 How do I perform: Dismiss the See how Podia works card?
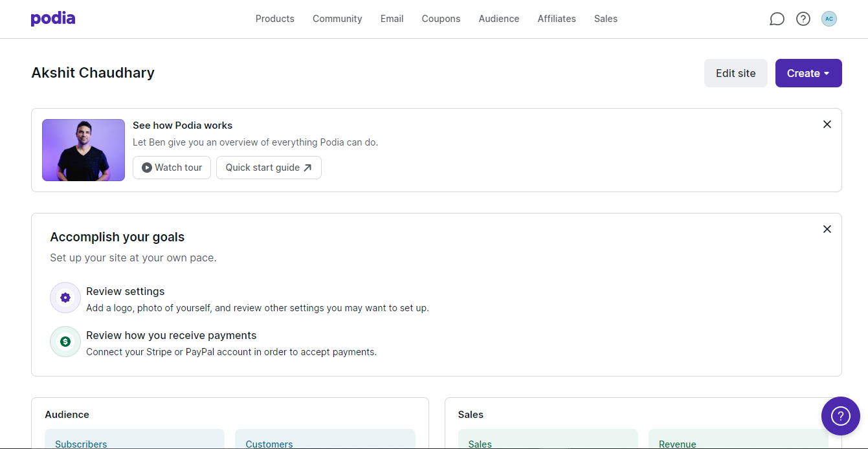[x=827, y=124]
